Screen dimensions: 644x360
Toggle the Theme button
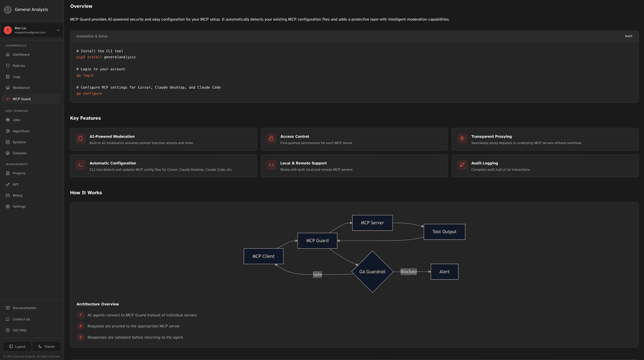point(46,347)
